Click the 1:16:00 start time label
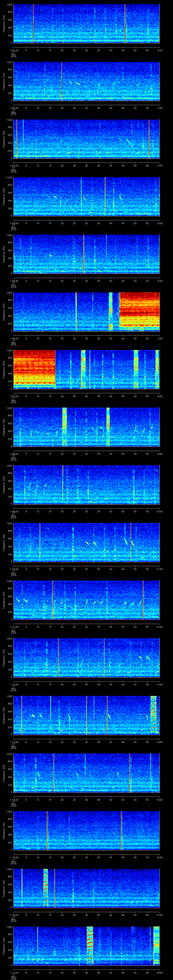Screen dimensions: 173x980 14,915
